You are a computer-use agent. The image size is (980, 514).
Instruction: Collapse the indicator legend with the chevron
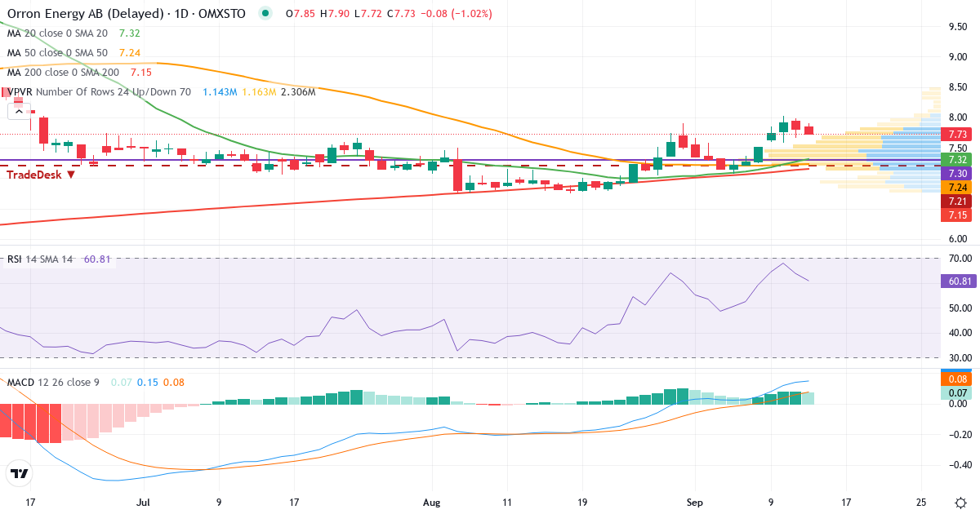20,112
